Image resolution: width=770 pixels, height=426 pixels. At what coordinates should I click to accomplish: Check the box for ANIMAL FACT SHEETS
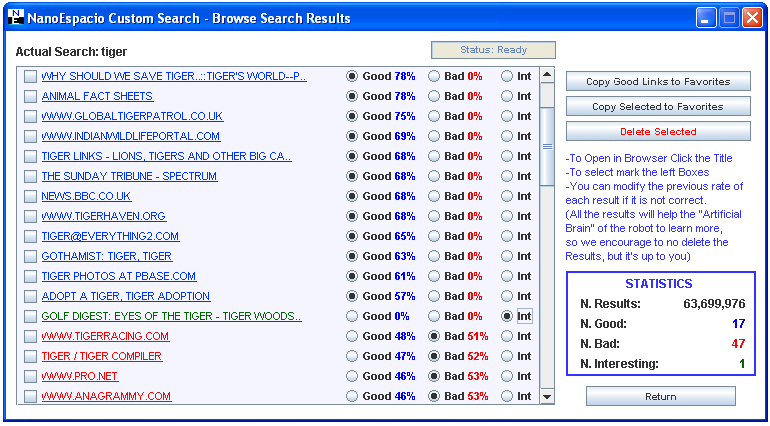pos(30,96)
